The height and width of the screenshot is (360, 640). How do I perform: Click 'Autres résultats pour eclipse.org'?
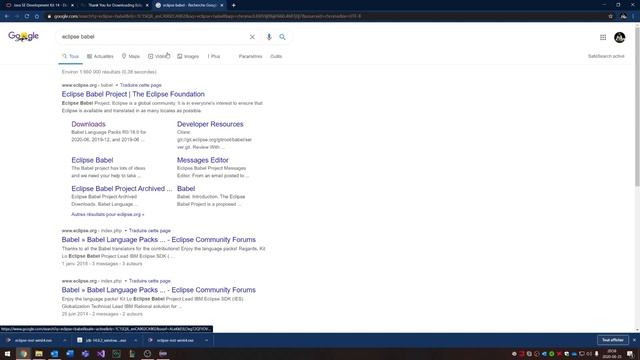pyautogui.click(x=108, y=214)
